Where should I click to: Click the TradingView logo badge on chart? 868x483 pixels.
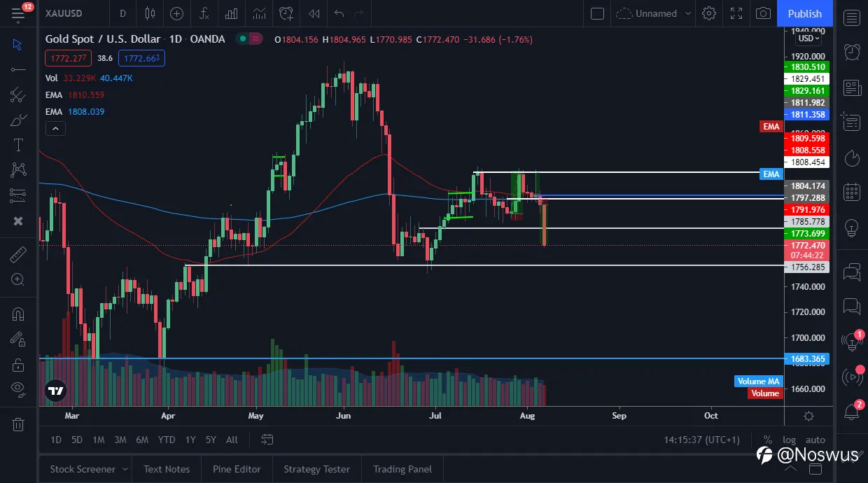[x=56, y=391]
